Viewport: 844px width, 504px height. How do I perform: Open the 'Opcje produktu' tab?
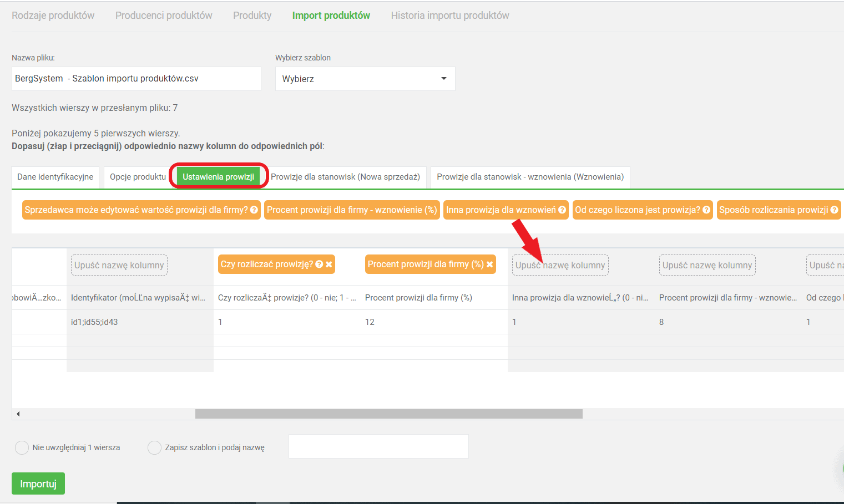[138, 177]
